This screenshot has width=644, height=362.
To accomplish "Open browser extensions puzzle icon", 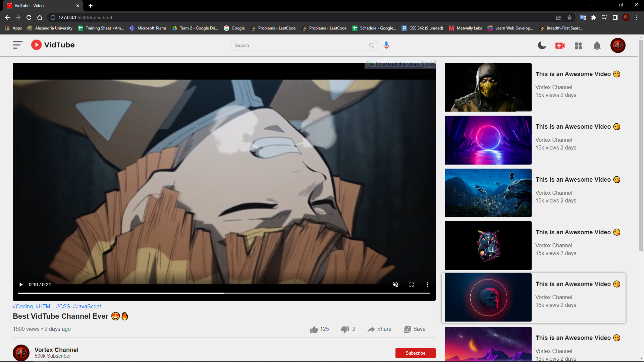I will click(594, 17).
